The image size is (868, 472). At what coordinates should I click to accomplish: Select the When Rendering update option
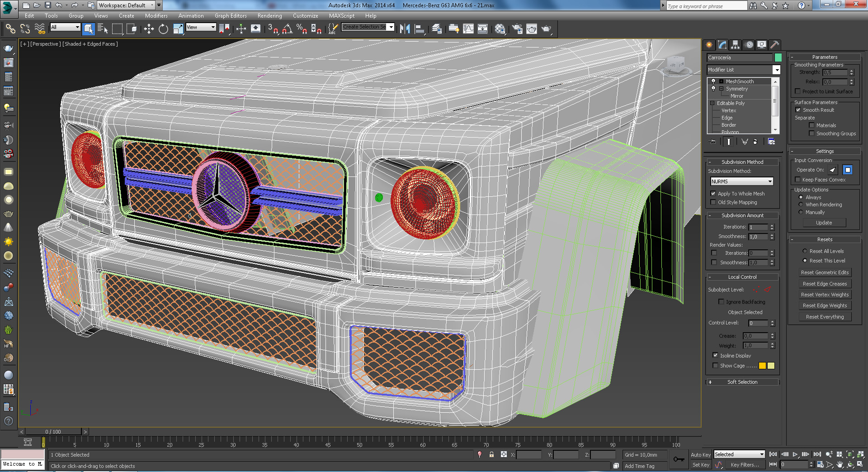tap(801, 205)
